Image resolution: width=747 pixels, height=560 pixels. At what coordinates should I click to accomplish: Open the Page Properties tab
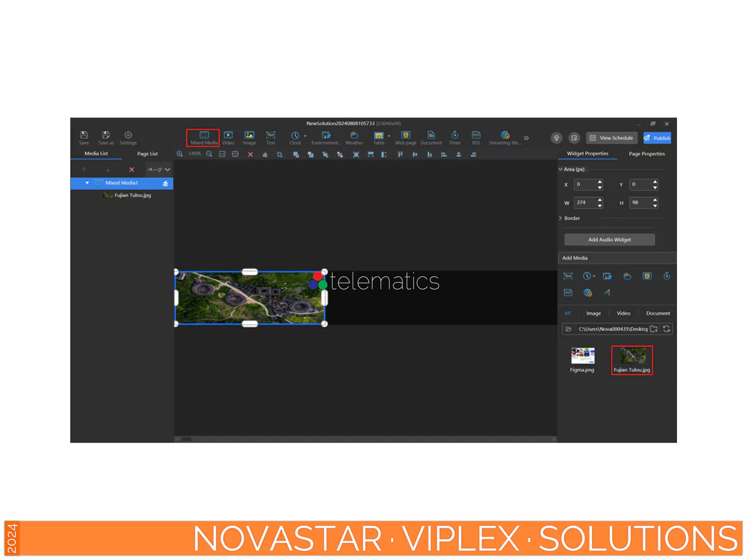click(x=646, y=154)
